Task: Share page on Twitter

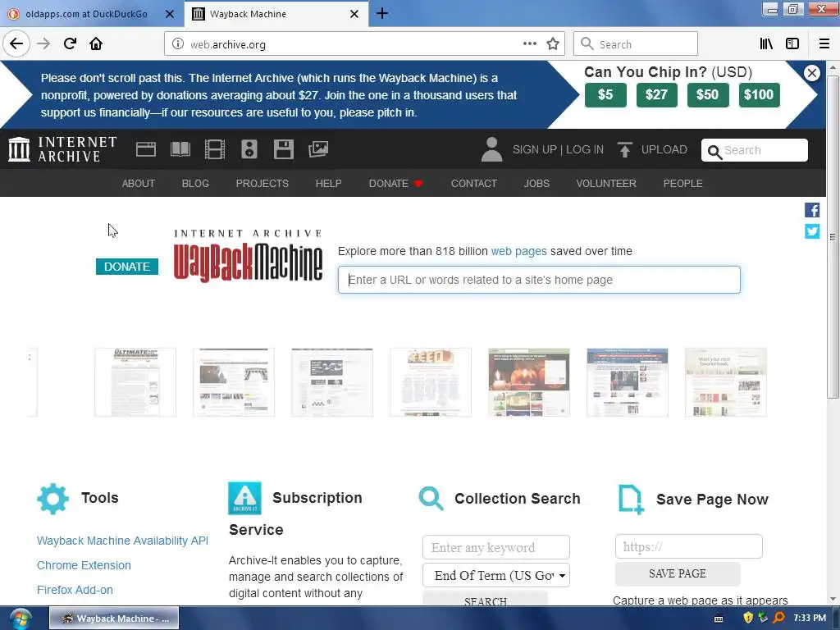Action: coord(812,231)
